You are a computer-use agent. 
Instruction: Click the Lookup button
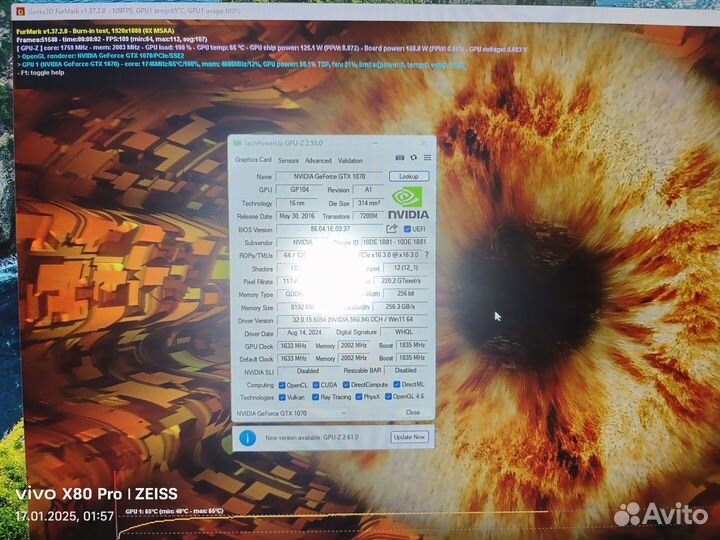[409, 176]
